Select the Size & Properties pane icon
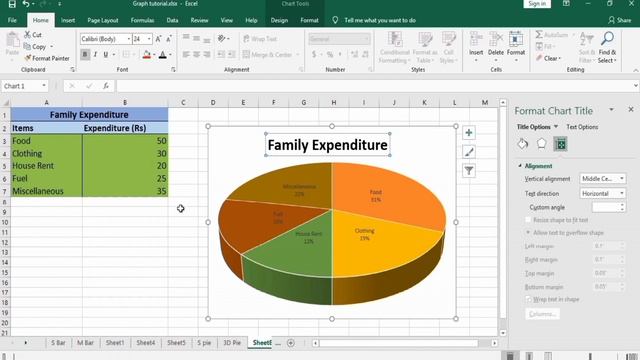This screenshot has width=640, height=360. coord(560,144)
